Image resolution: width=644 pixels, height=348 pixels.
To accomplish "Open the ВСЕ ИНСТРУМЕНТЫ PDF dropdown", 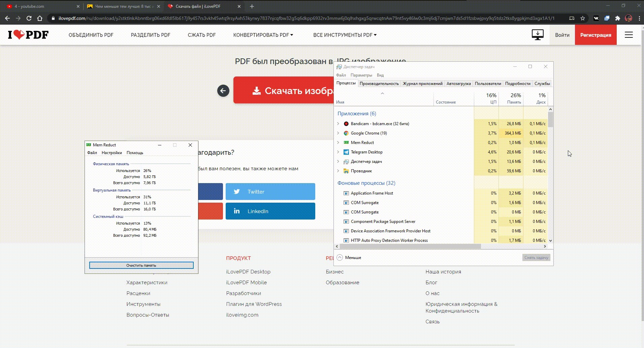I will [345, 35].
